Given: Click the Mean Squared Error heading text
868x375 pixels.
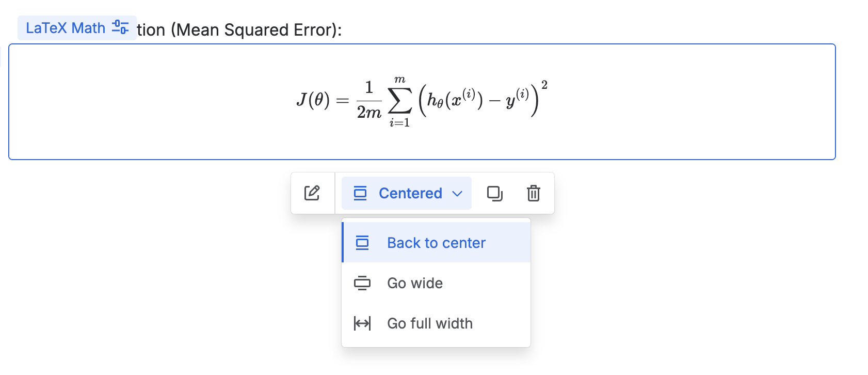Looking at the screenshot, I should pyautogui.click(x=239, y=30).
